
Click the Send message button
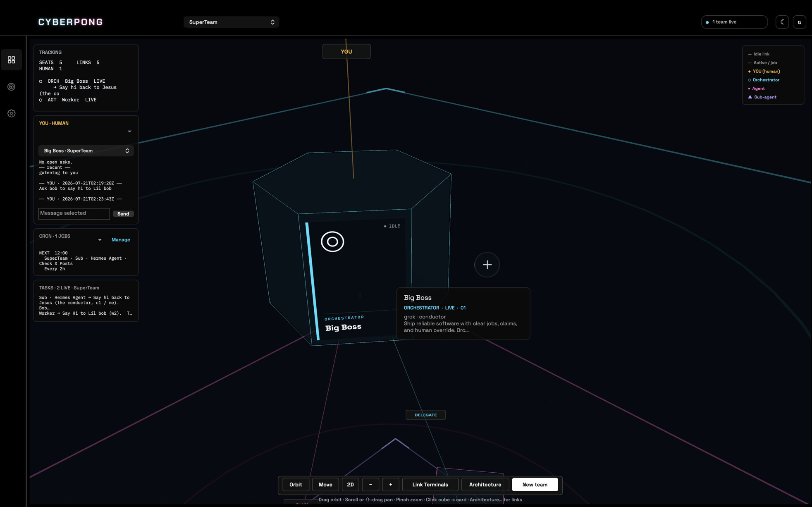click(x=123, y=214)
